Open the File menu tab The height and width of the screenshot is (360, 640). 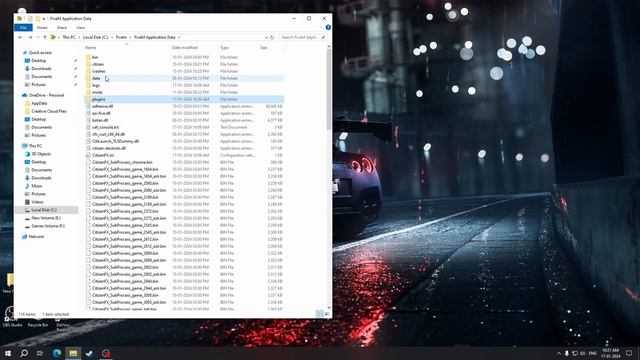pyautogui.click(x=23, y=27)
